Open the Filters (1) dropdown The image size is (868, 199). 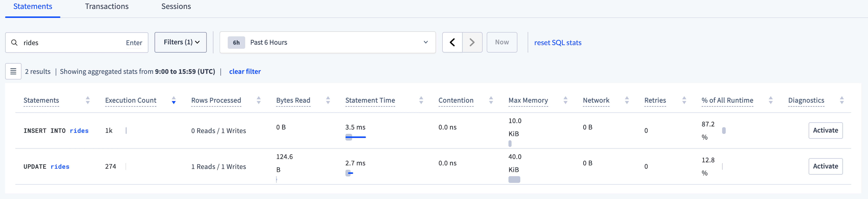(x=181, y=42)
